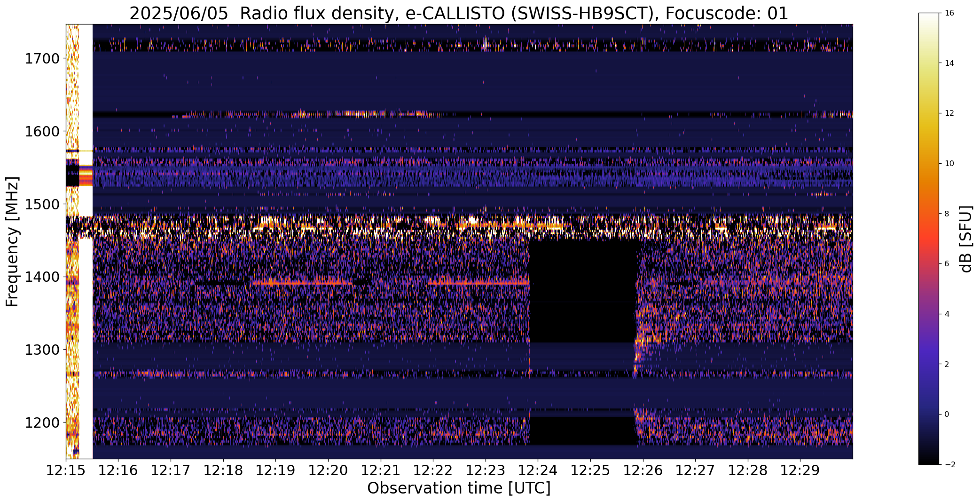Click the colorbar value 12
The image size is (980, 502).
pos(949,113)
